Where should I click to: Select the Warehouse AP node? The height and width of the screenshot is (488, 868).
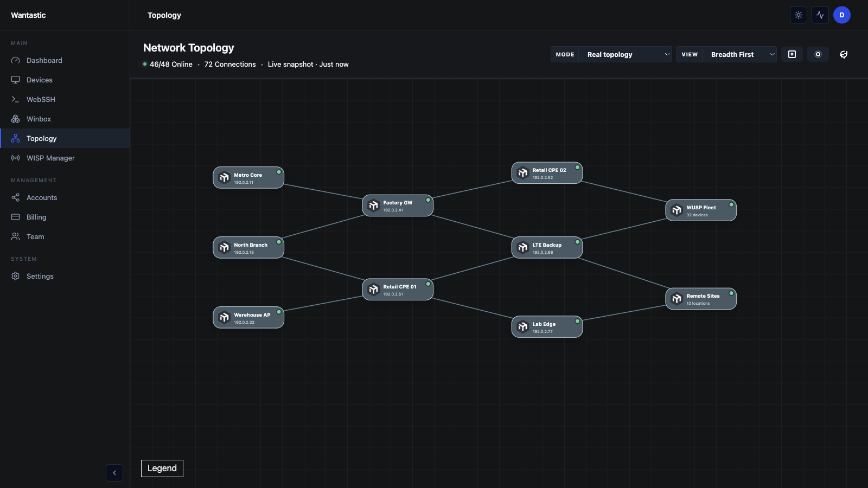pyautogui.click(x=248, y=317)
